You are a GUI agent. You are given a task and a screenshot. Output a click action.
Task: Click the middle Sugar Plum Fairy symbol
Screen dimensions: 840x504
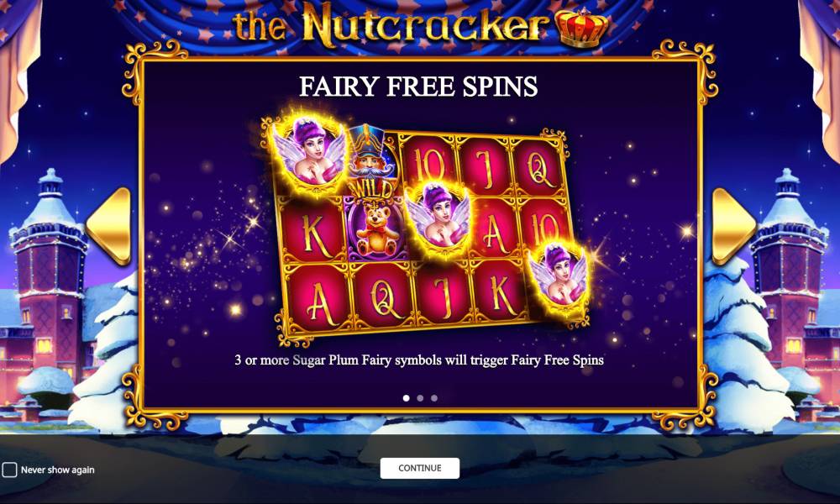pyautogui.click(x=438, y=217)
